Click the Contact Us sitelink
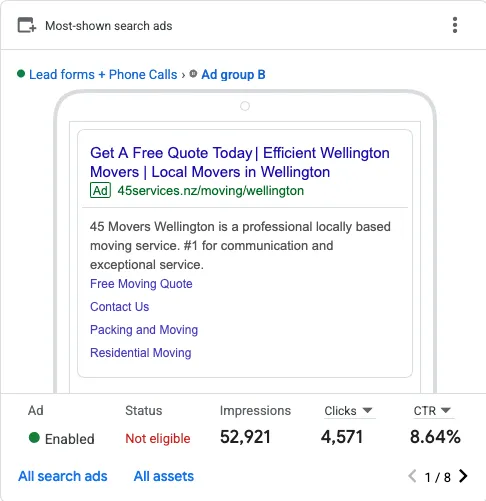This screenshot has width=486, height=501. 120,307
